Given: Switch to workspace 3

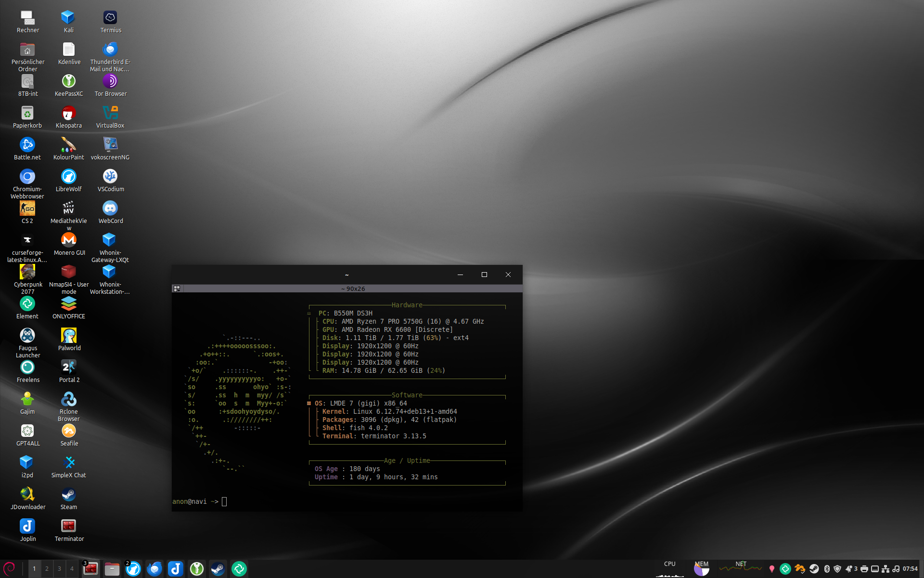Looking at the screenshot, I should 59,568.
